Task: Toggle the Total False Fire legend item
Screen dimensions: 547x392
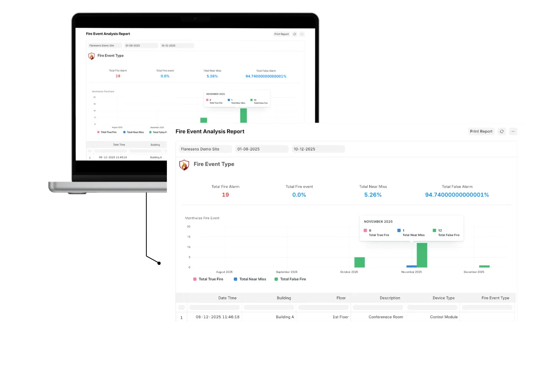Action: click(290, 279)
